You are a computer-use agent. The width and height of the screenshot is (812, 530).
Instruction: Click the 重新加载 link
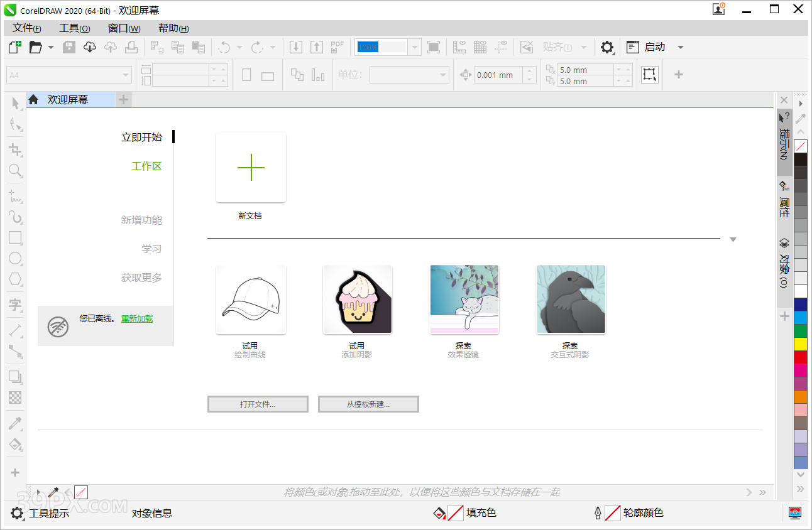coord(137,318)
